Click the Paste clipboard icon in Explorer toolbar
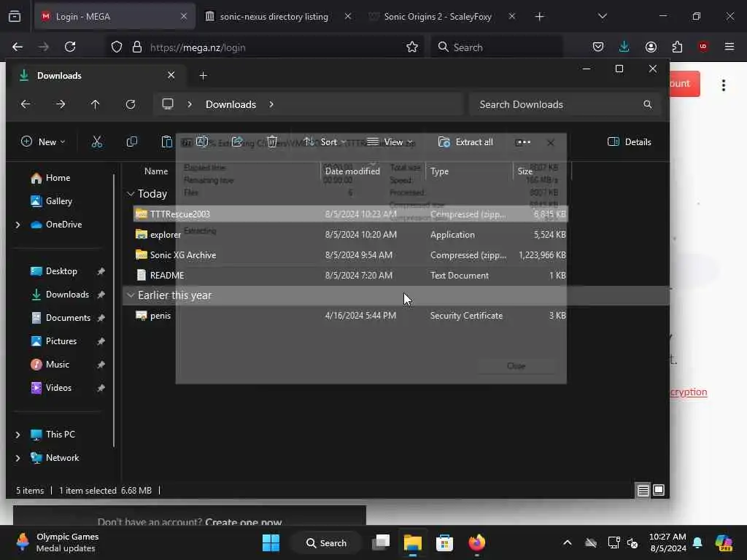 (x=167, y=142)
